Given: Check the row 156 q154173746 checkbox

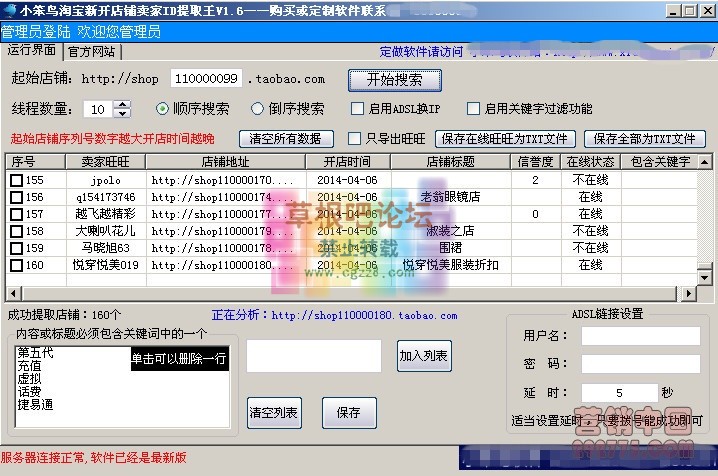Looking at the screenshot, I should tap(16, 197).
